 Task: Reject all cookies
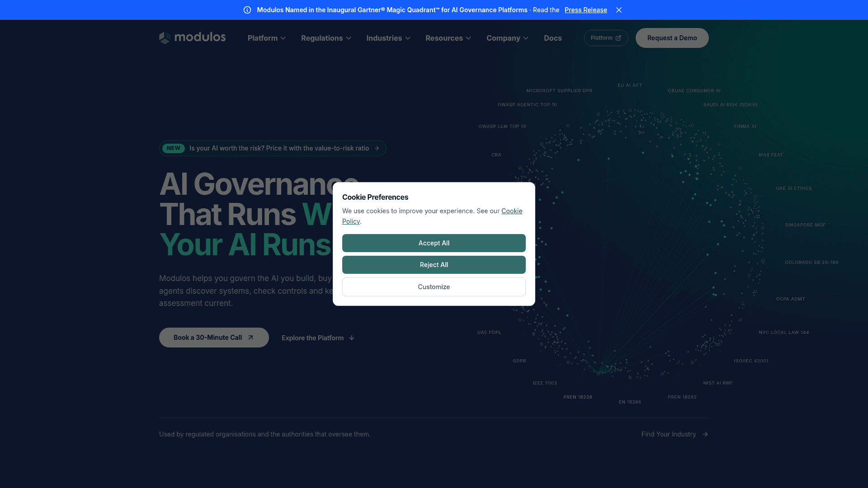click(x=434, y=265)
